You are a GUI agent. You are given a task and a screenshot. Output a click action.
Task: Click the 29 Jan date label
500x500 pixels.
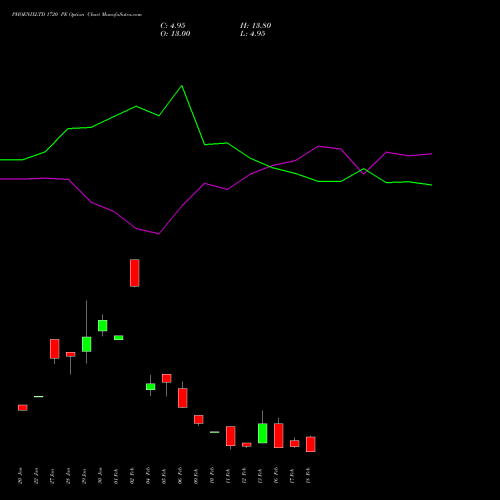click(85, 476)
